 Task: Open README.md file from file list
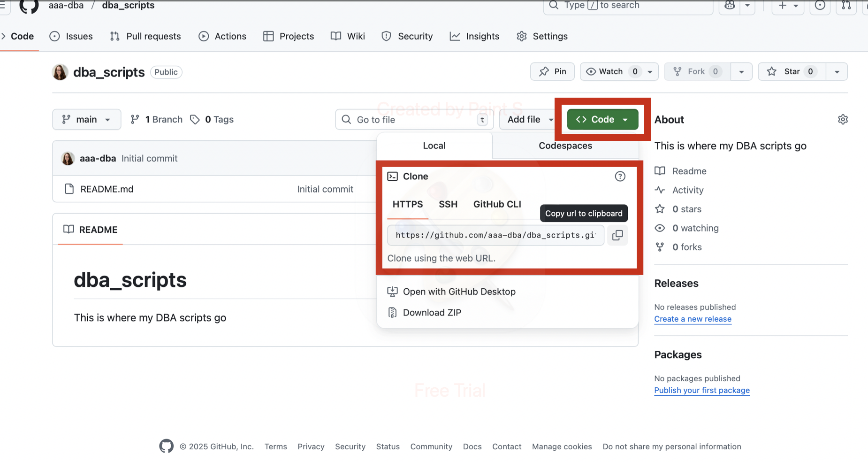(x=107, y=189)
